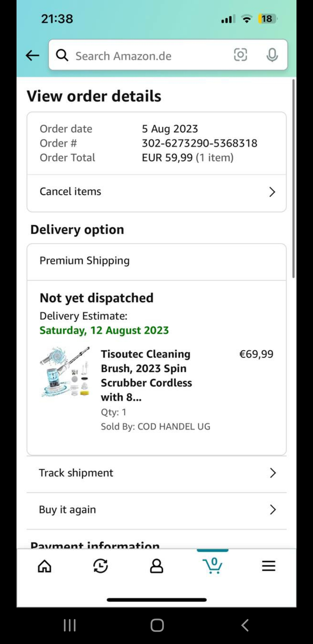Expand the Buy it again chevron

273,509
